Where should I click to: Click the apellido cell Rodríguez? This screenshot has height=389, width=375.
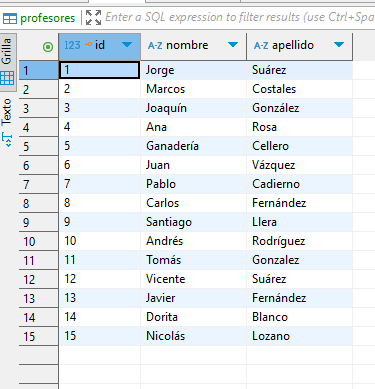coord(299,241)
